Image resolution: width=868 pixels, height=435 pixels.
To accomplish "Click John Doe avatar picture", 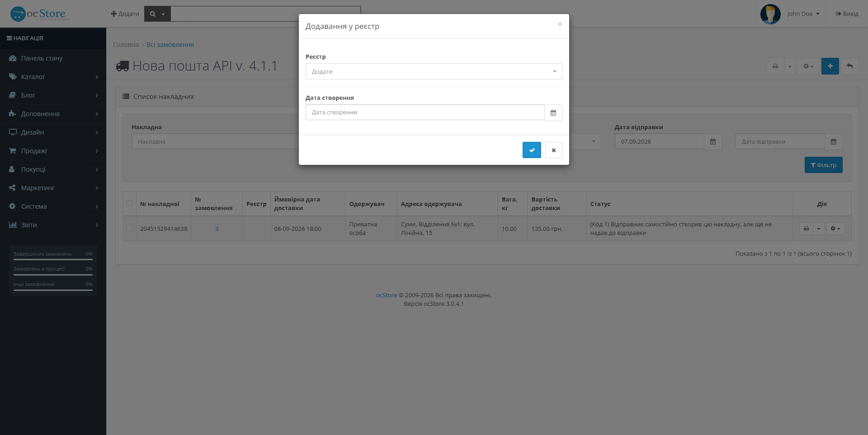I will 770,14.
